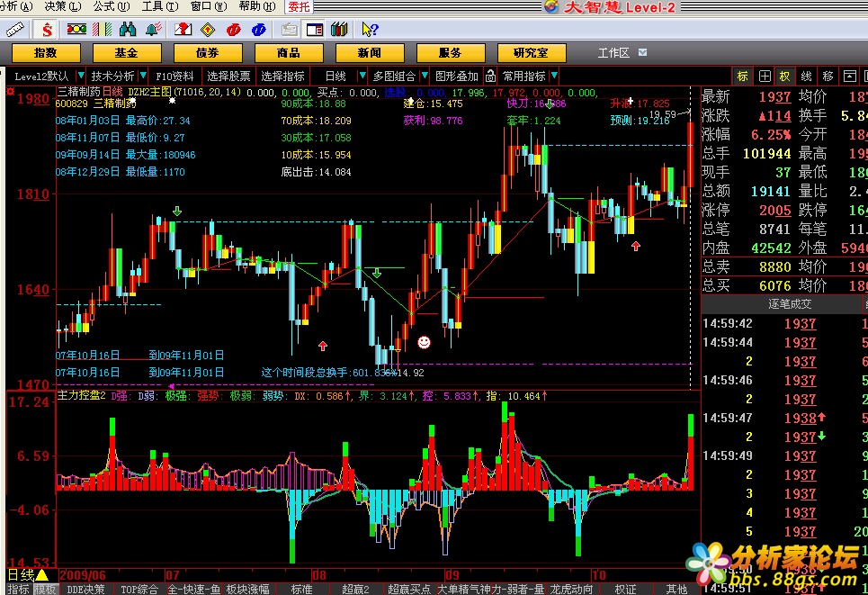Expand the 日线 yellow triangle at bottom left

[x=42, y=575]
